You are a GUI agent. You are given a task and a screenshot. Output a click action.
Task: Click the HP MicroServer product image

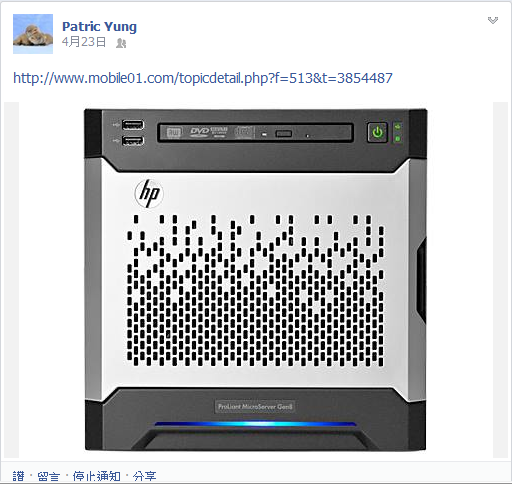click(x=256, y=280)
